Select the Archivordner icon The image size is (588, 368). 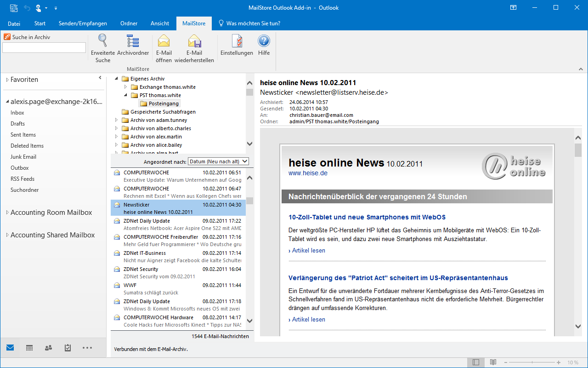pos(133,46)
